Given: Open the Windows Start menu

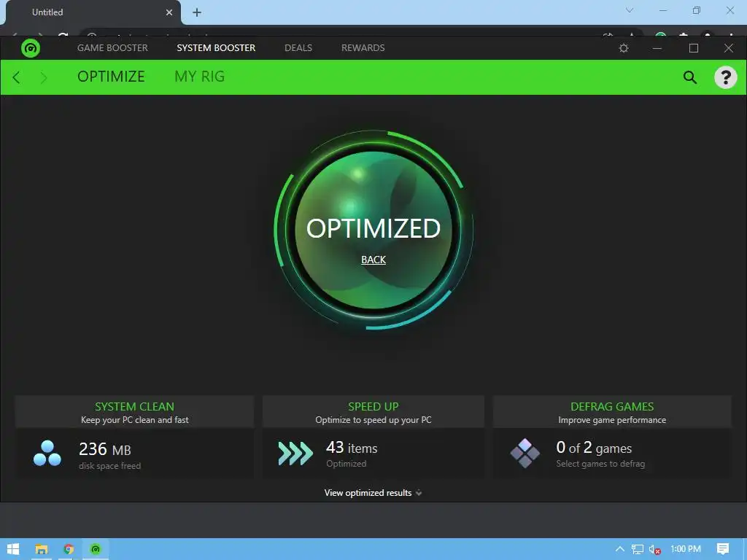Looking at the screenshot, I should tap(13, 549).
